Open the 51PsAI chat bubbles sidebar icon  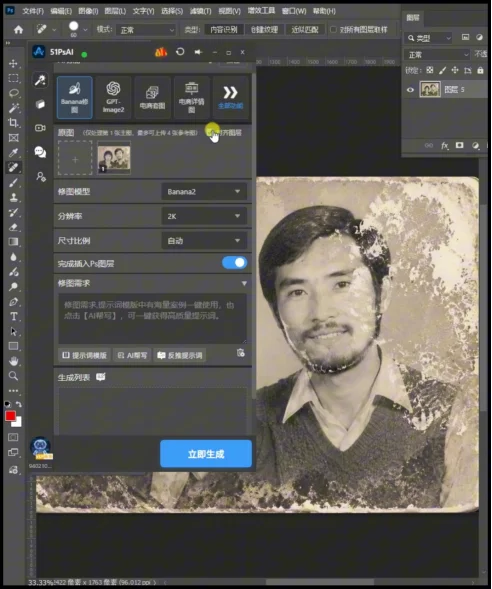tap(40, 152)
